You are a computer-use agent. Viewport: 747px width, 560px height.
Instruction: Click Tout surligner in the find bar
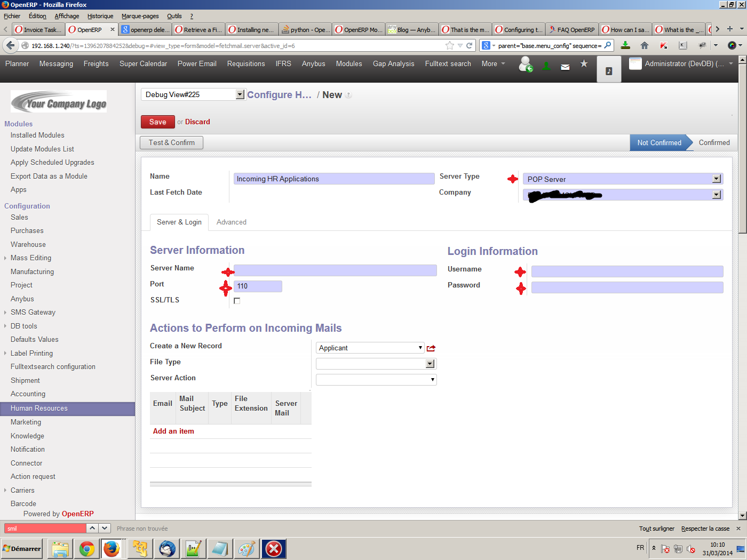656,529
